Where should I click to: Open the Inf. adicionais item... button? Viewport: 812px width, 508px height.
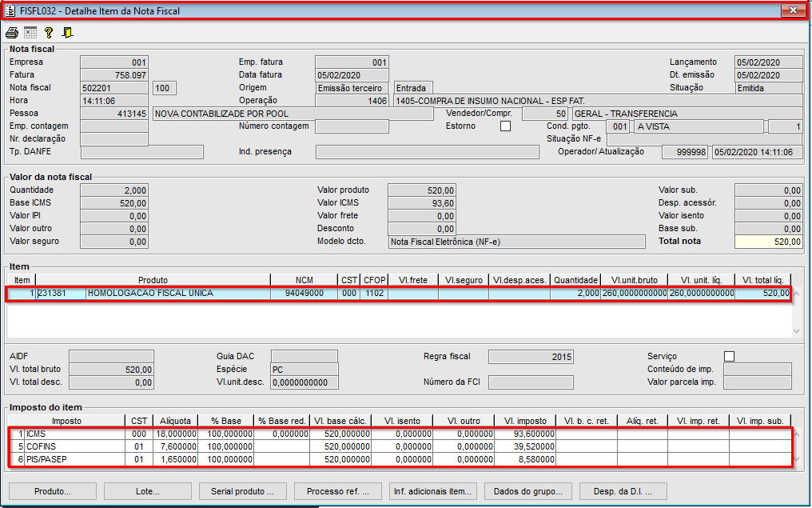[x=433, y=491]
